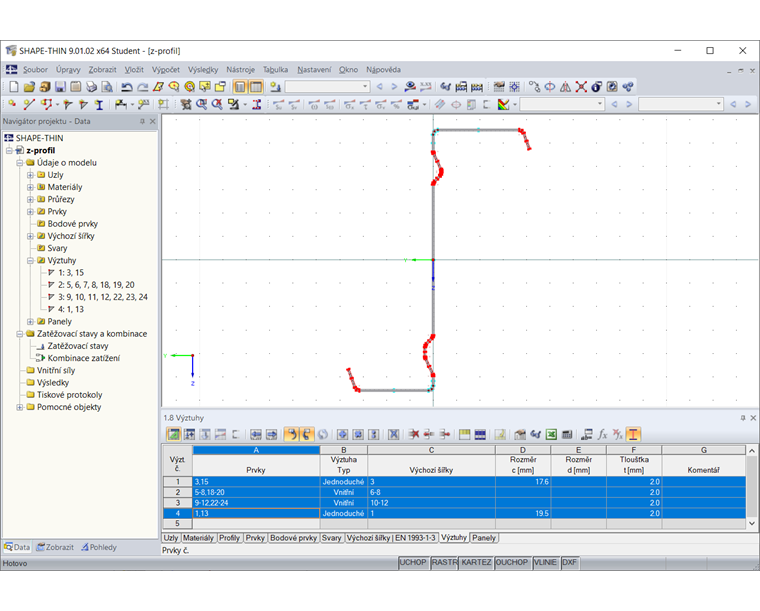
Task: Collapse the Výztuhy tree node
Action: 30,261
